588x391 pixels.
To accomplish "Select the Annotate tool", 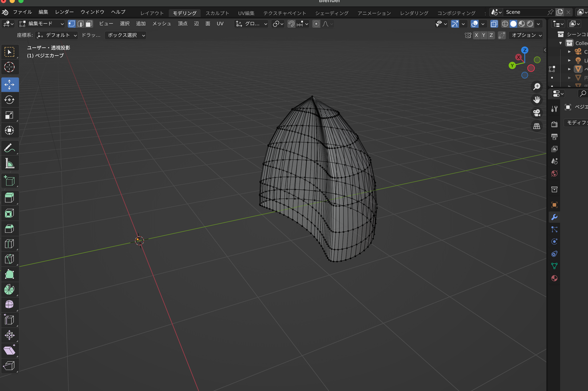I will (x=9, y=147).
